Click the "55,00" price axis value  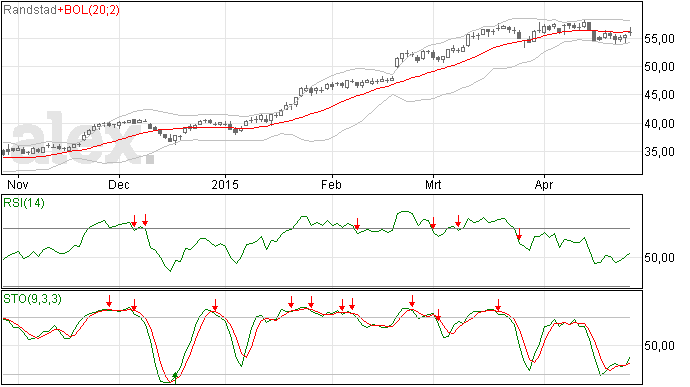point(659,39)
